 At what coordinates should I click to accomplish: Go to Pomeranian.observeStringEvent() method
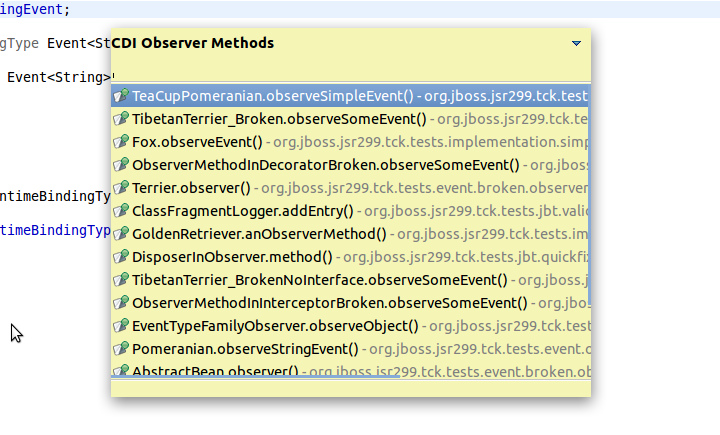pyautogui.click(x=245, y=349)
